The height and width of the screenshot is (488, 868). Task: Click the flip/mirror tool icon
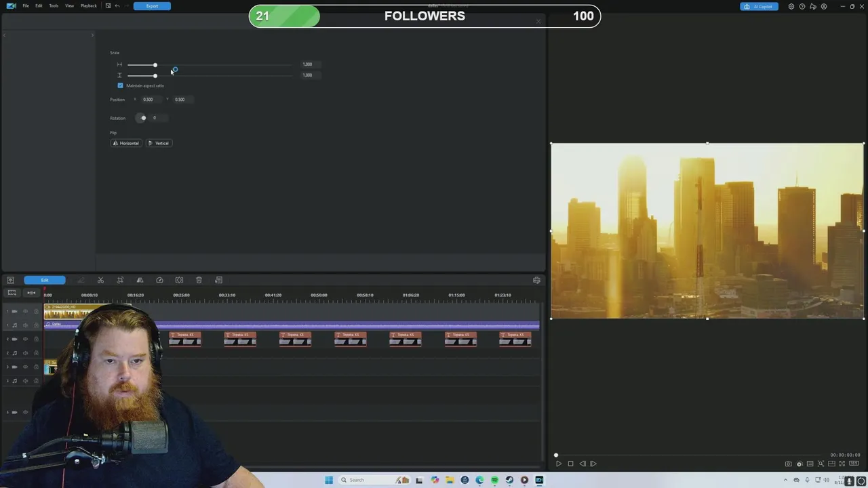pos(140,280)
